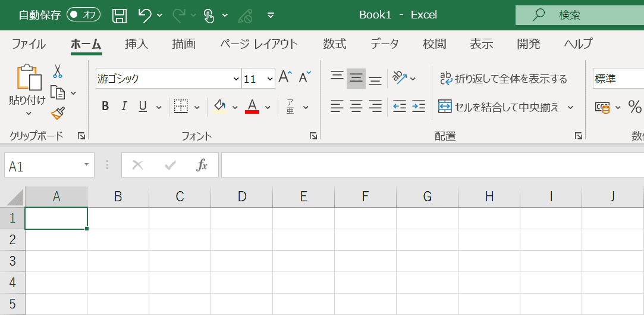The image size is (644, 315).
Task: Switch to the 数式 tab
Action: tap(334, 43)
